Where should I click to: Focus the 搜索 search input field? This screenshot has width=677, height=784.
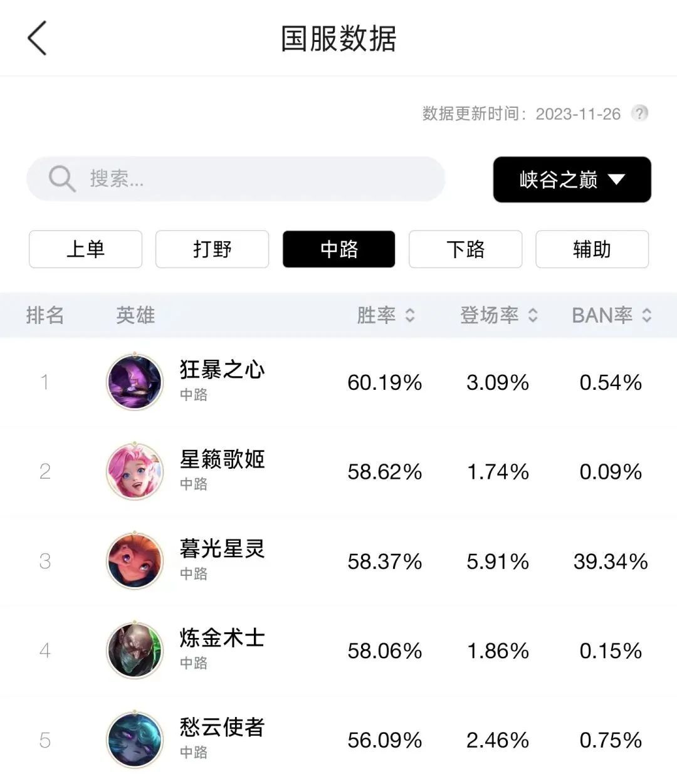pyautogui.click(x=236, y=179)
